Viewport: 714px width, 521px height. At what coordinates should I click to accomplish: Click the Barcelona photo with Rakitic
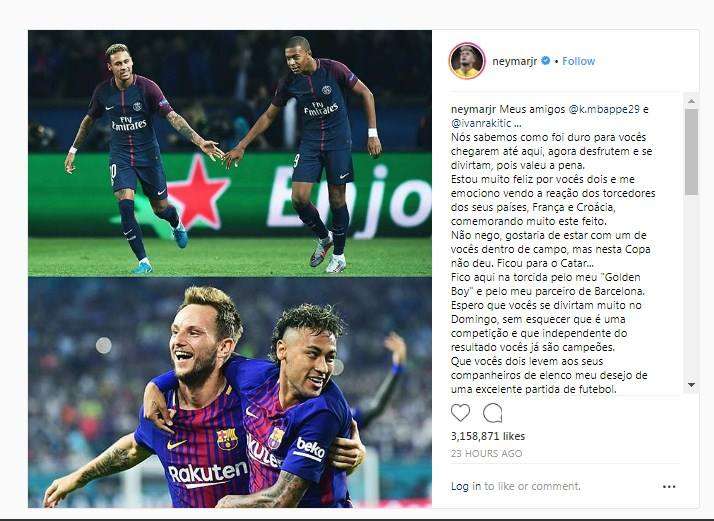click(x=230, y=393)
